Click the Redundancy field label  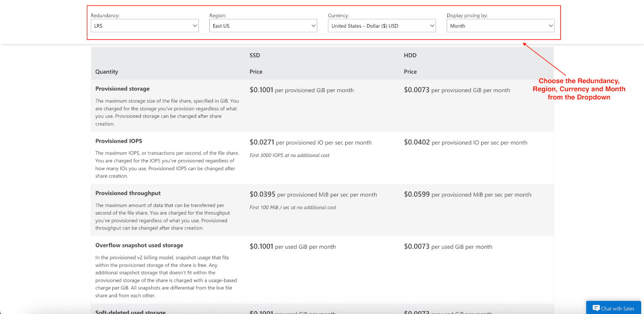click(x=105, y=16)
